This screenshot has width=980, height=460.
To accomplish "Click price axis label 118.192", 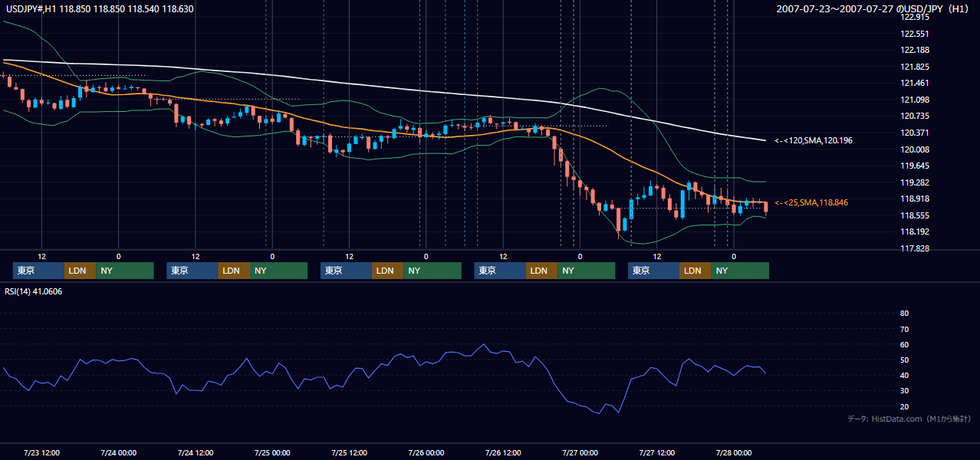I will point(915,232).
